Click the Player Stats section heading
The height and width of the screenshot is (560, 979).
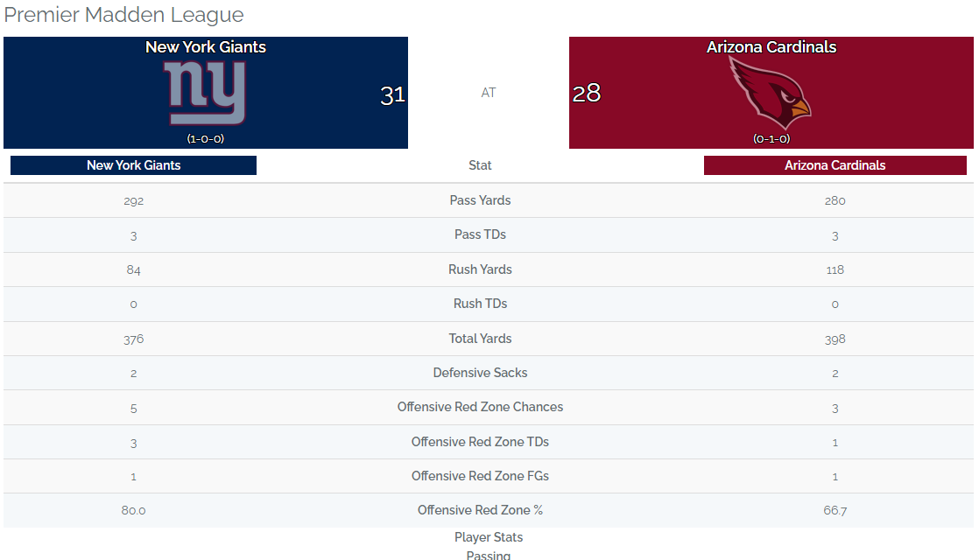(489, 537)
